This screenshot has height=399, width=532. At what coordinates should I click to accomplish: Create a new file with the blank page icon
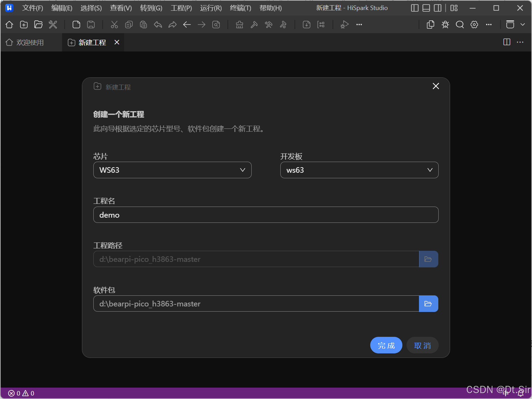pyautogui.click(x=76, y=25)
